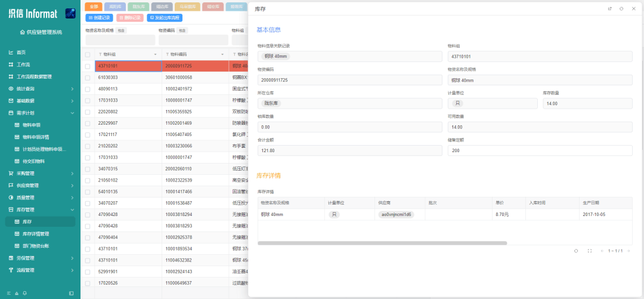The image size is (644, 299).
Task: Toggle the select-all checkbox in table header
Action: pos(88,54)
